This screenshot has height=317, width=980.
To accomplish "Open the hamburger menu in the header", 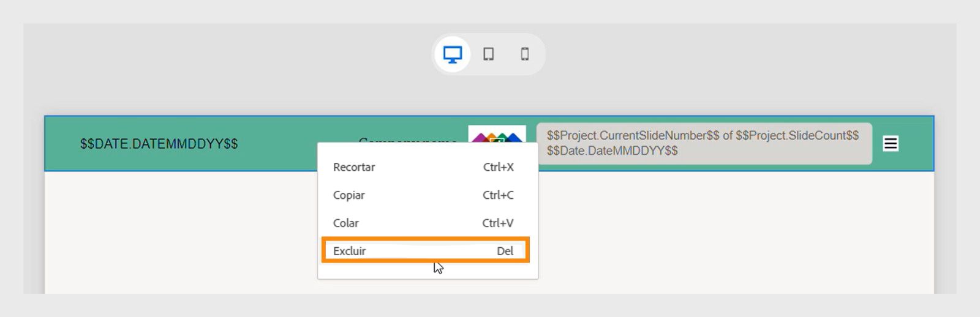I will [891, 144].
